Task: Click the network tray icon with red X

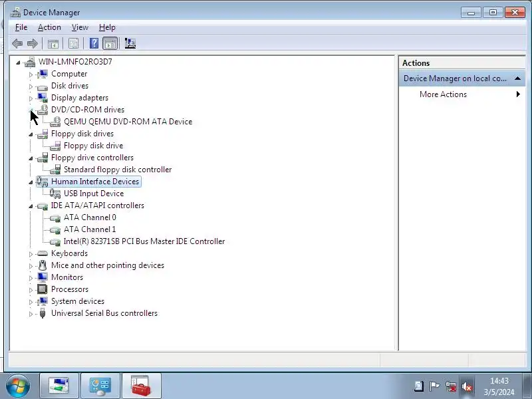Action: [x=451, y=386]
